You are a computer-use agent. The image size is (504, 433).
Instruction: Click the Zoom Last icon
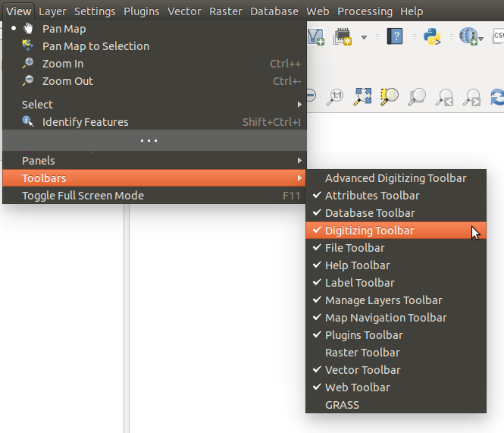pos(443,96)
